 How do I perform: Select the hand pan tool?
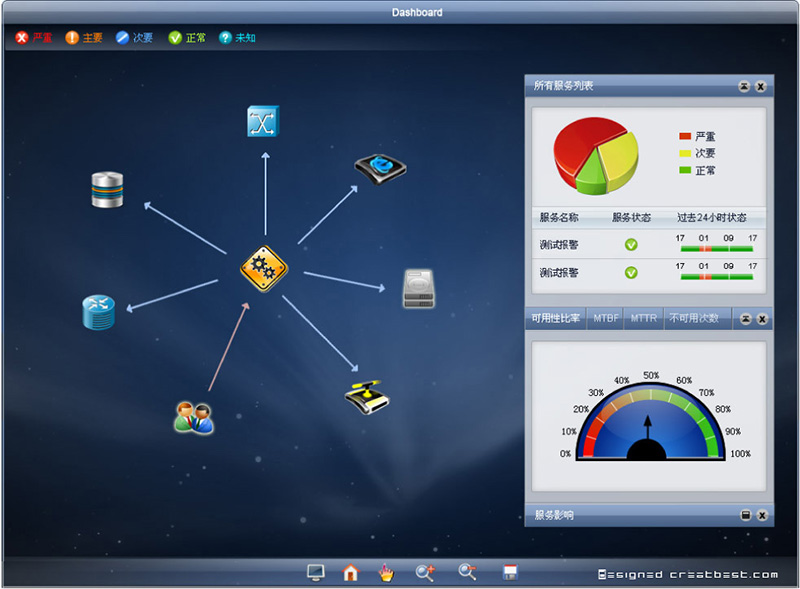[386, 572]
